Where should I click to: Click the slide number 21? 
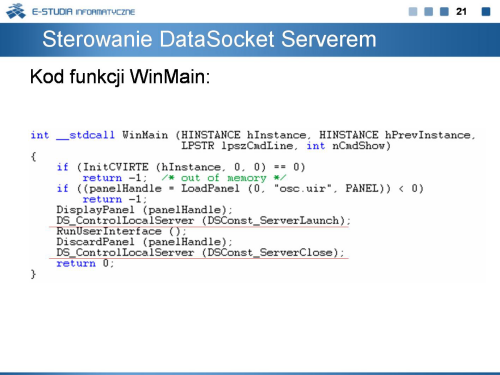pyautogui.click(x=461, y=12)
